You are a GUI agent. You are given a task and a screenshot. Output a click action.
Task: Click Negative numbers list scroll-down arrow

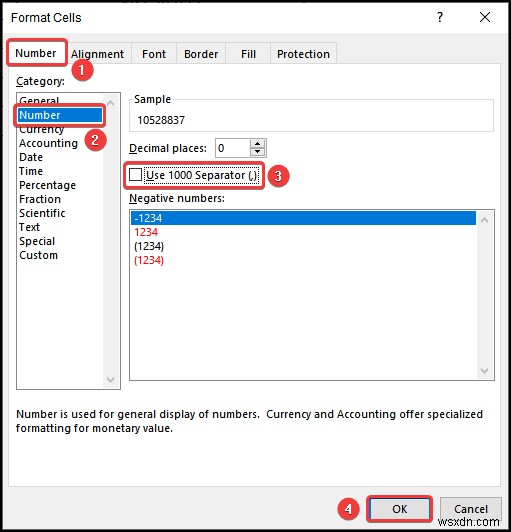click(485, 370)
